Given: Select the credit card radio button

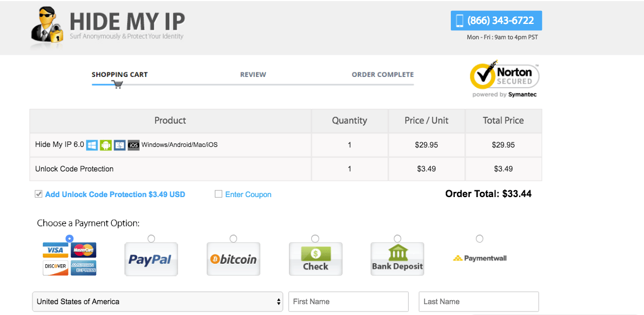Looking at the screenshot, I should tap(70, 239).
